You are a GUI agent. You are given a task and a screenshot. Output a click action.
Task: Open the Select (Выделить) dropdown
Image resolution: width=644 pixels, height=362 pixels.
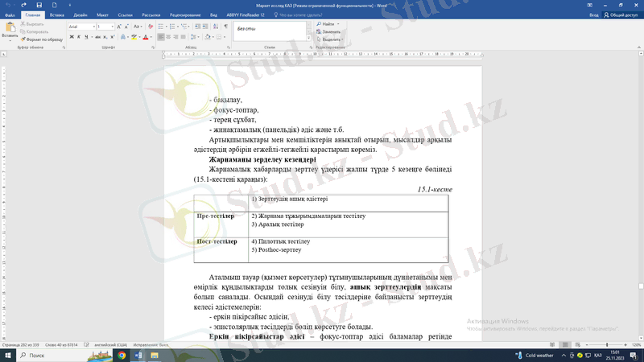[330, 39]
